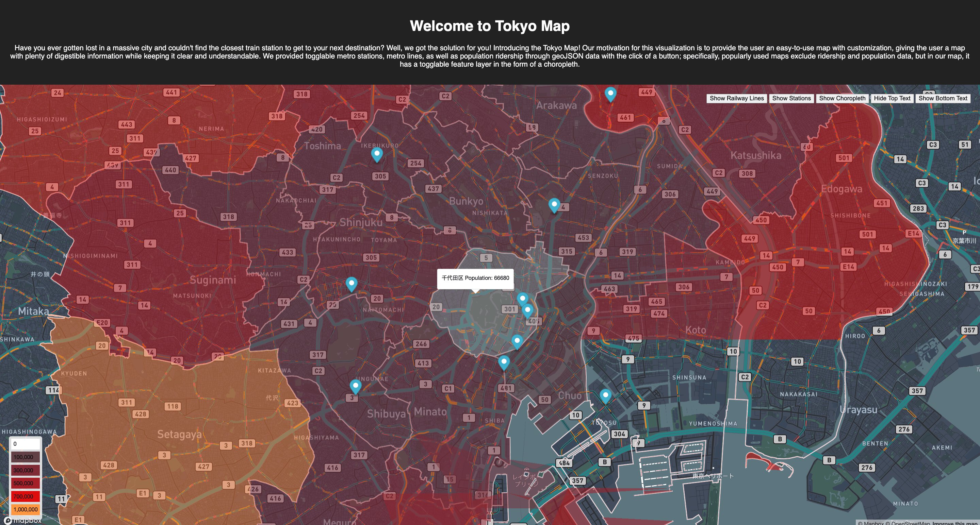Click the station marker near Ikebukuro
The width and height of the screenshot is (980, 525).
(377, 154)
